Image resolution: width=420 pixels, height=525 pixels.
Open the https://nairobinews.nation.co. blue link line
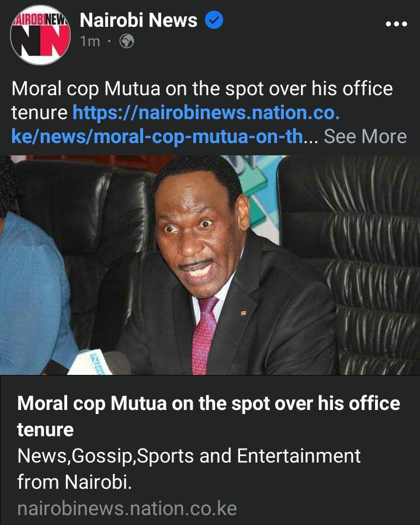(x=206, y=113)
